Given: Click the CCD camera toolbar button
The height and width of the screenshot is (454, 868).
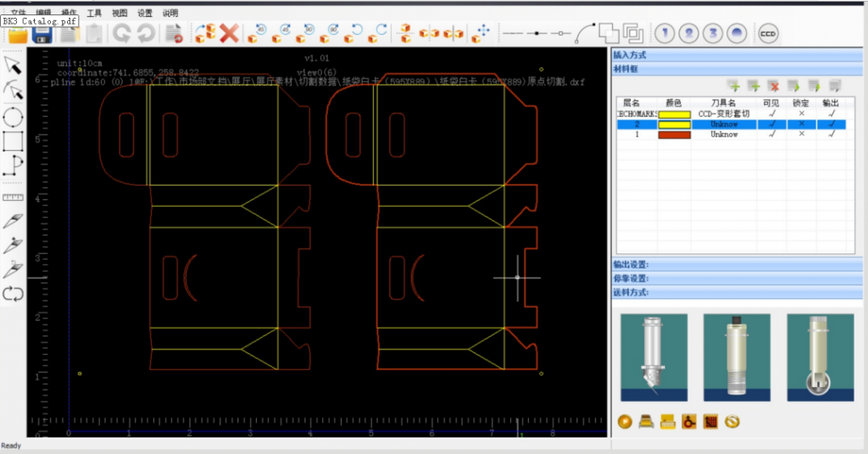Looking at the screenshot, I should tap(768, 34).
